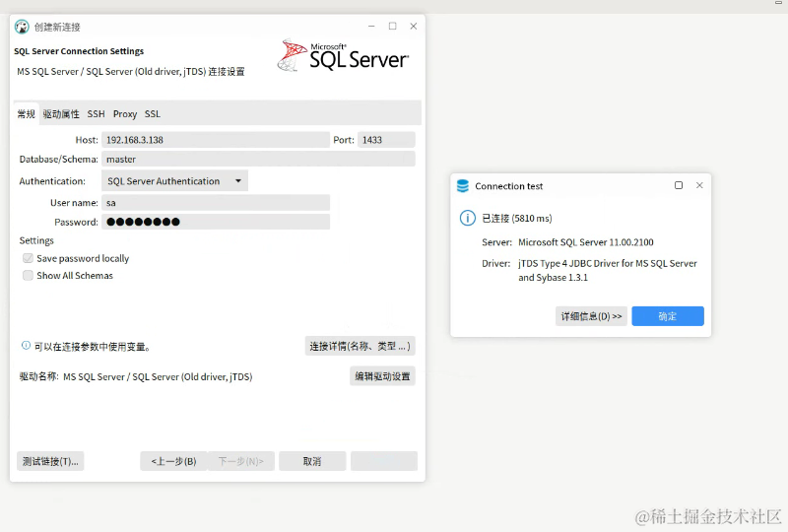Click the <上一步(B) button

[x=174, y=461]
